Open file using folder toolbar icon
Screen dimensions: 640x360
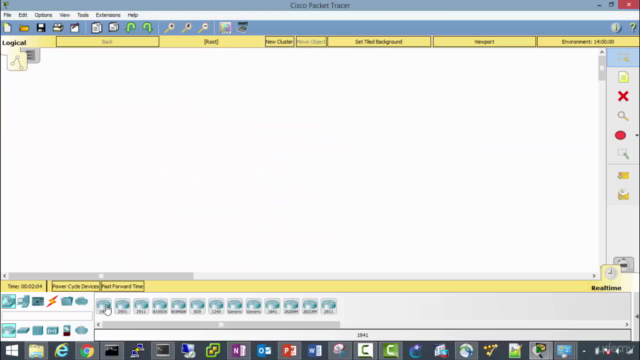[24, 28]
